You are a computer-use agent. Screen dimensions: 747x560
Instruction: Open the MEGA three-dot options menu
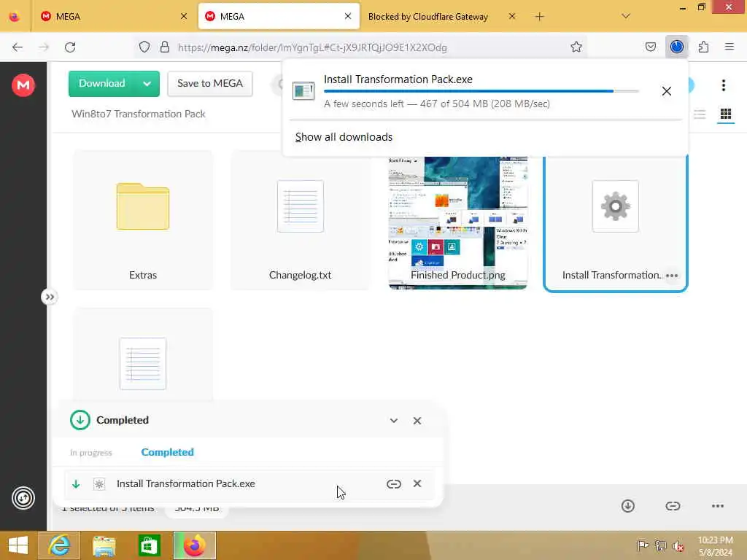(723, 85)
